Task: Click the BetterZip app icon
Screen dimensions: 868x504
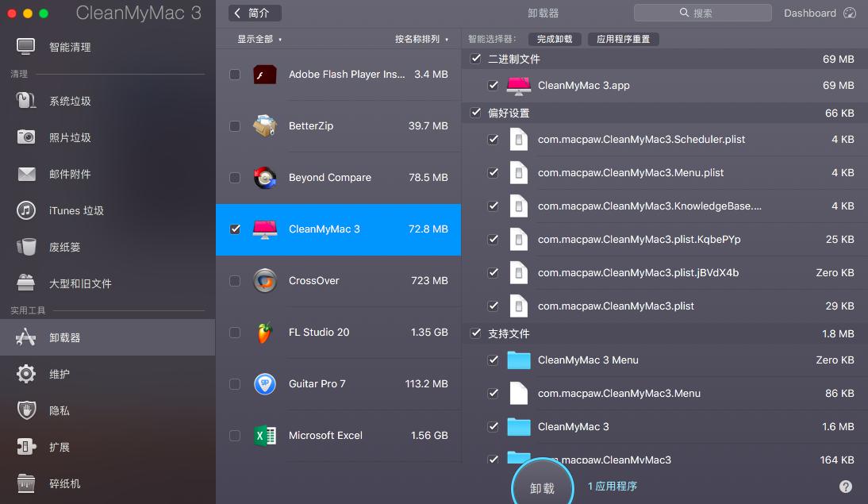Action: point(265,125)
